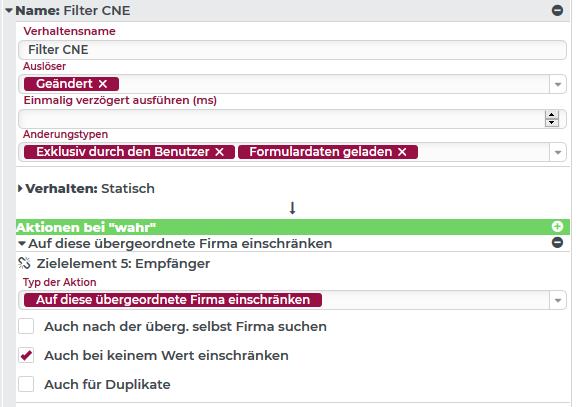Open the Auslöser dropdown arrow
The image size is (577, 407).
pyautogui.click(x=558, y=84)
